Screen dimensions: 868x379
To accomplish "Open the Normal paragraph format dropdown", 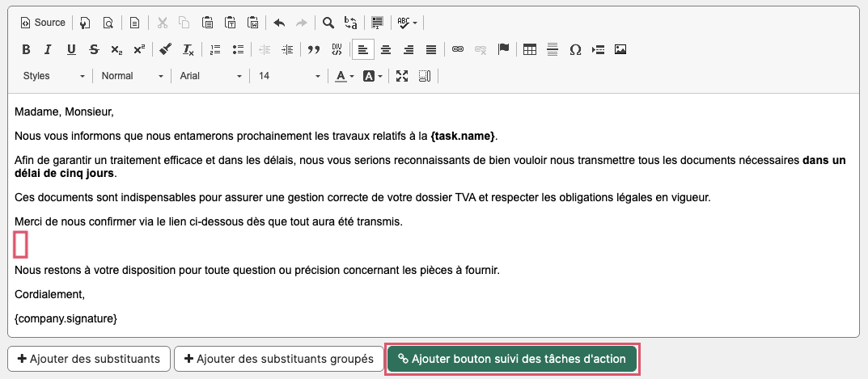I will pyautogui.click(x=133, y=76).
